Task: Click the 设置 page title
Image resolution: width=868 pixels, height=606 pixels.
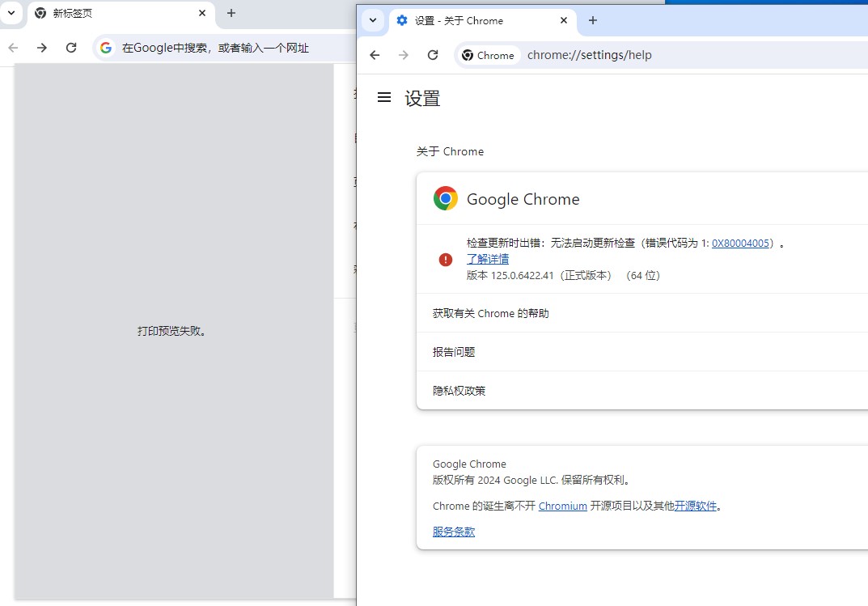Action: (x=422, y=99)
